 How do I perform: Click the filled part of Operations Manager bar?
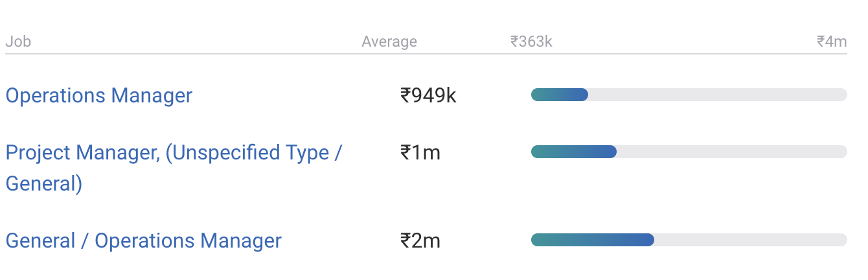pos(560,95)
